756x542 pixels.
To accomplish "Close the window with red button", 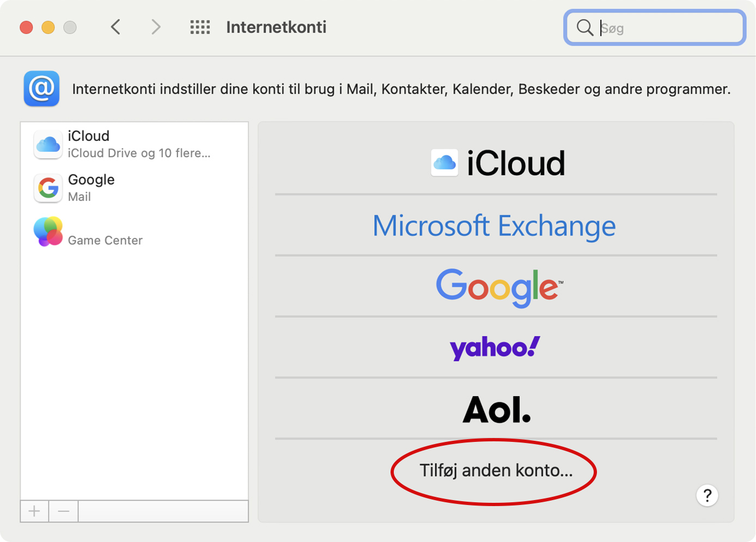I will [x=26, y=27].
